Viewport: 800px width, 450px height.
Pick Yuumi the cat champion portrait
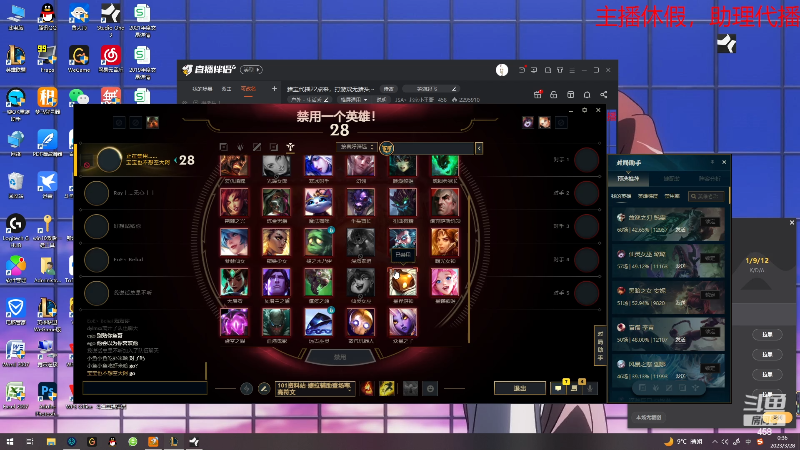pos(318,202)
